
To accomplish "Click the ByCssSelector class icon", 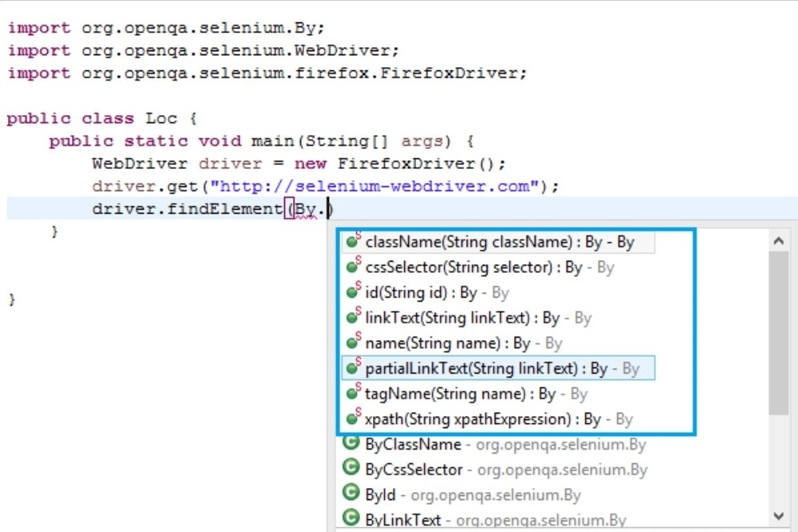I will coord(351,469).
